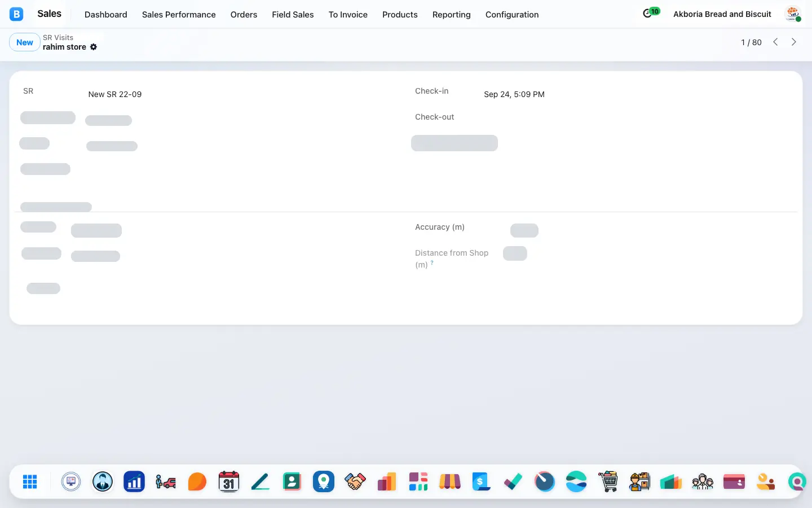
Task: Open the Akboria Bread and Biscuit company switcher
Action: click(722, 14)
